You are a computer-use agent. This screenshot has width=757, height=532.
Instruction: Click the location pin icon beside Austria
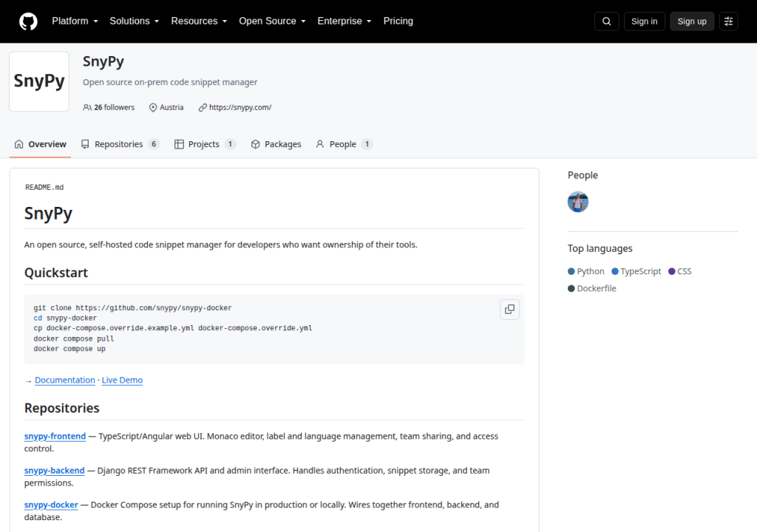[x=153, y=107]
